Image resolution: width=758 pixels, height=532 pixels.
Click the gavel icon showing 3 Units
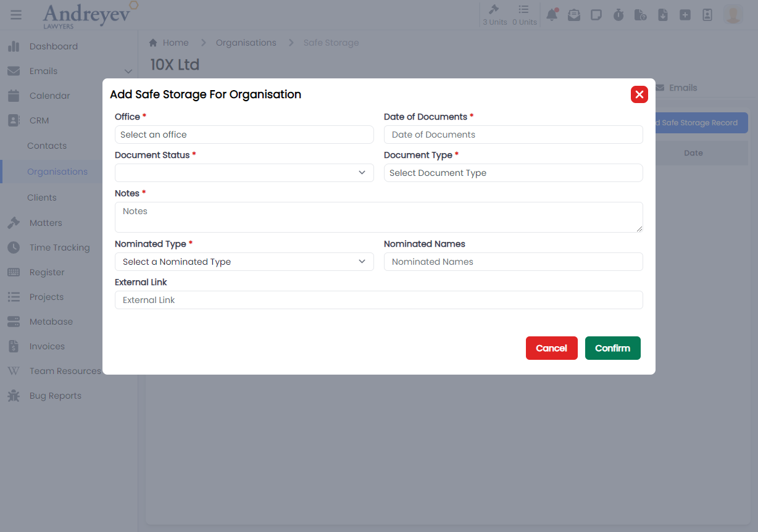click(494, 15)
